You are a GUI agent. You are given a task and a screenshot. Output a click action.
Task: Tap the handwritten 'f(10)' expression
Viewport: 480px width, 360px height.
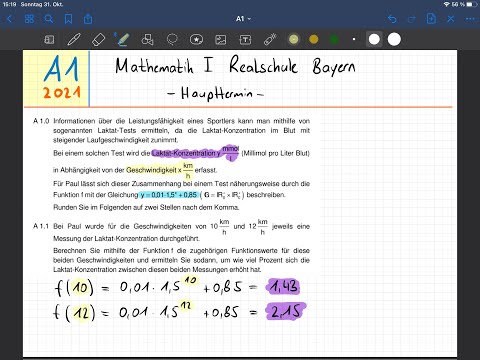[74, 287]
